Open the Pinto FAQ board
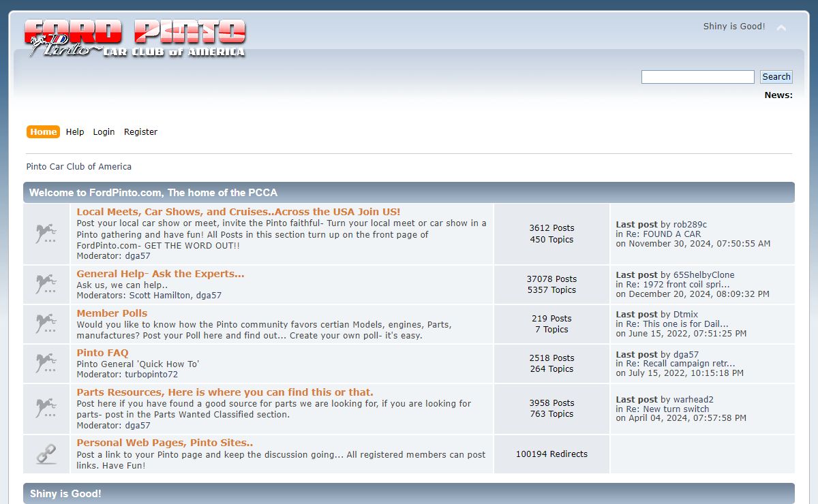The width and height of the screenshot is (818, 504). click(102, 353)
